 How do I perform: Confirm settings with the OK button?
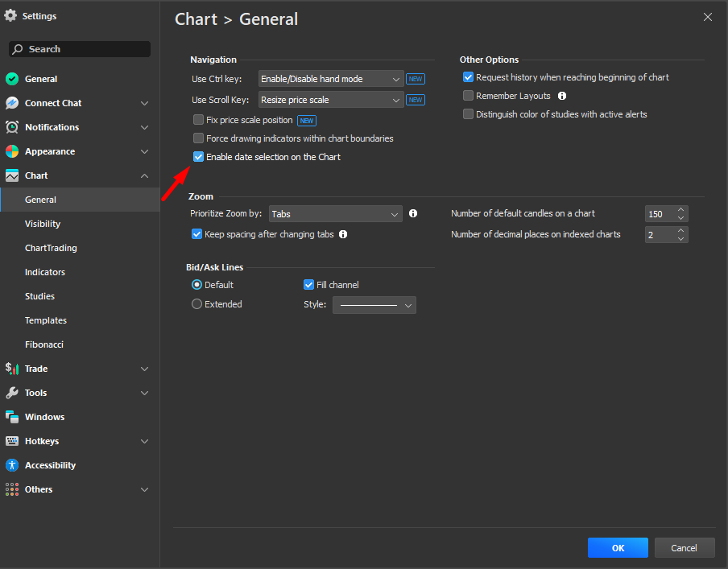(618, 548)
